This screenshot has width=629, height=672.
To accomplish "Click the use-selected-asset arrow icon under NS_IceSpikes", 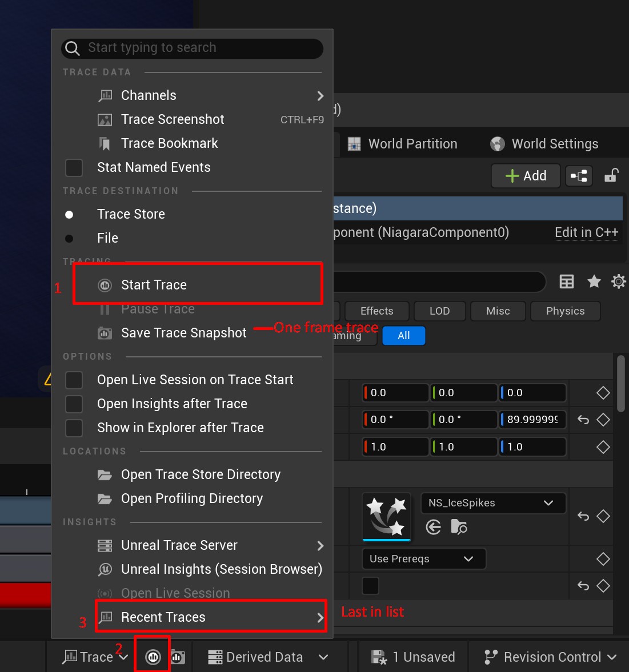I will point(433,527).
